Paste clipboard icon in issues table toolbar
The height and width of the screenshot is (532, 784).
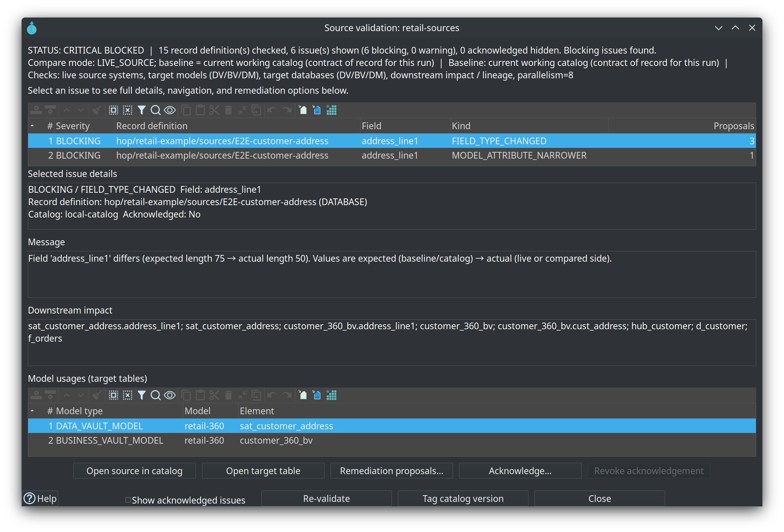[200, 110]
